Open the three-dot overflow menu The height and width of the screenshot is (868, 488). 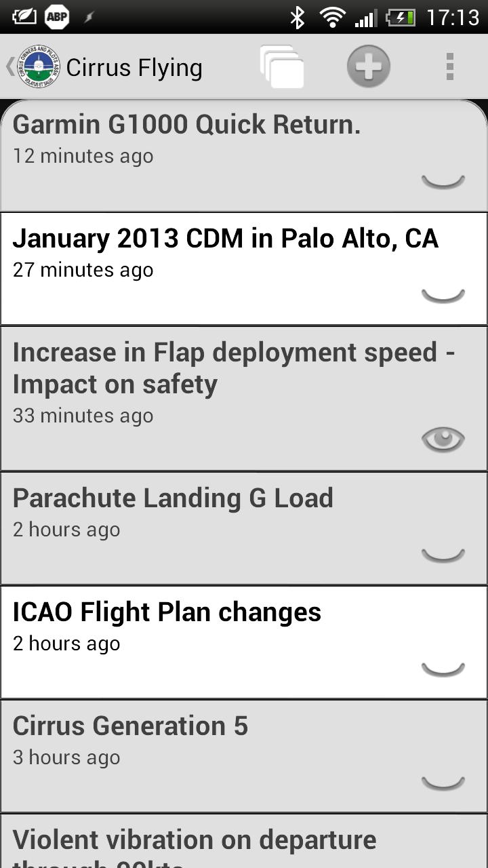(x=449, y=66)
